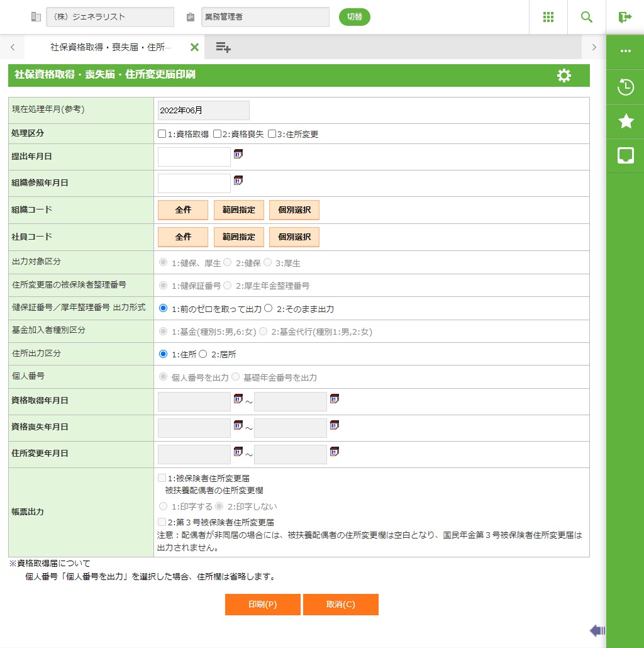Open calendar picker for 提出年月日
644x648 pixels.
click(238, 154)
